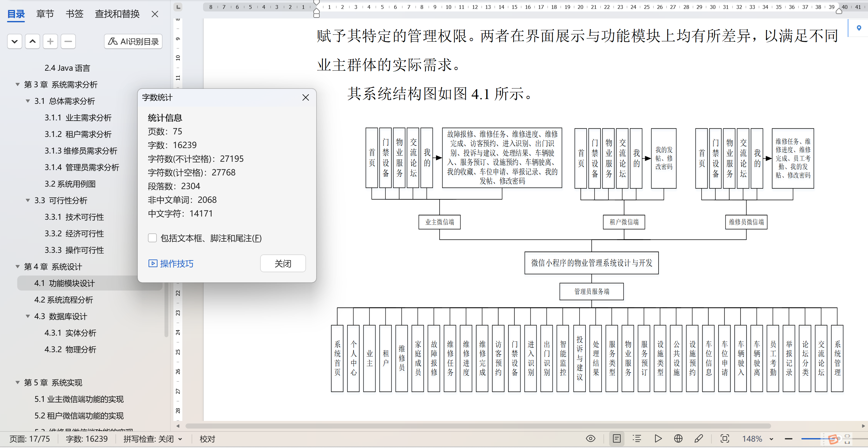Screen dimensions: 868x448
Task: Switch to the 章节 tab
Action: click(45, 14)
